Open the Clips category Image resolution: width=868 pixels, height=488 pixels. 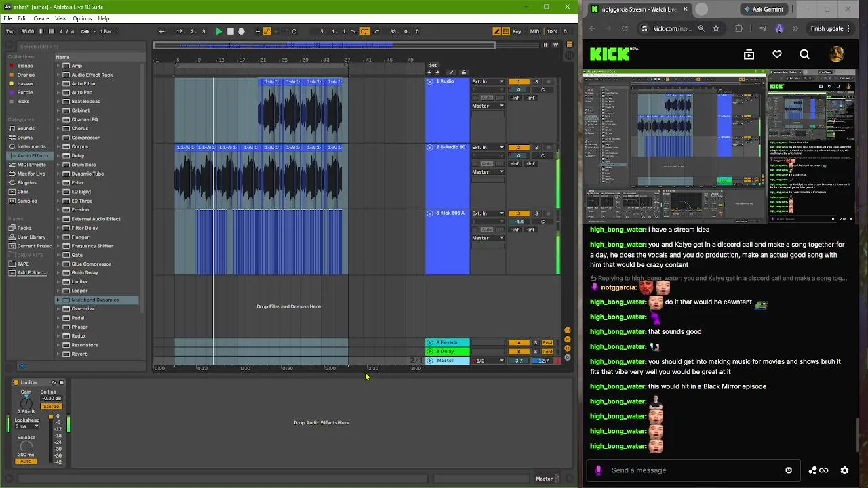pos(24,192)
